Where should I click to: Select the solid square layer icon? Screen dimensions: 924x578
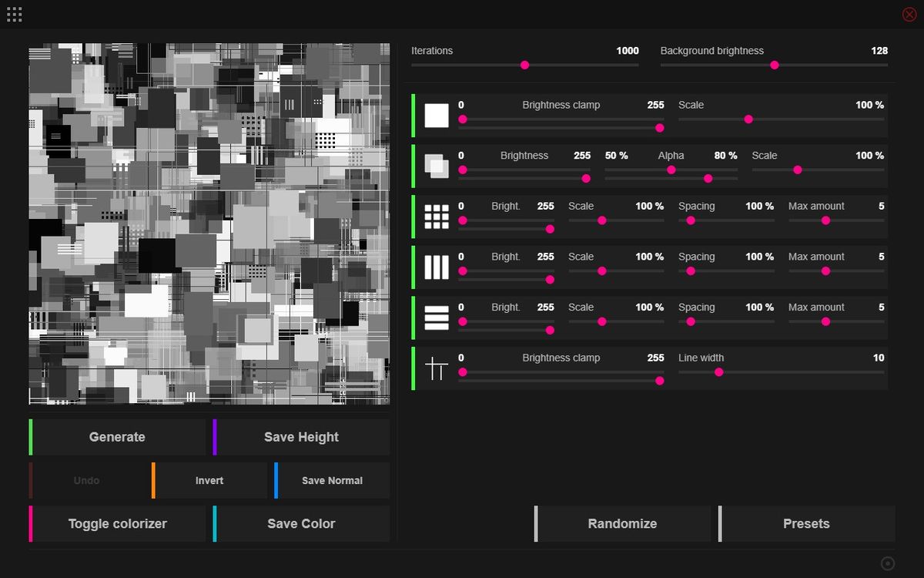pyautogui.click(x=436, y=116)
